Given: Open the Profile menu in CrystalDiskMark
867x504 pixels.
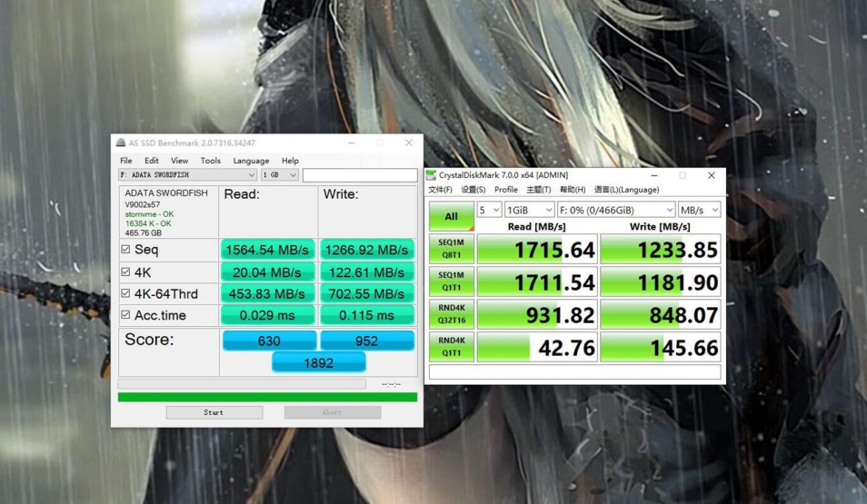Looking at the screenshot, I should pyautogui.click(x=506, y=190).
